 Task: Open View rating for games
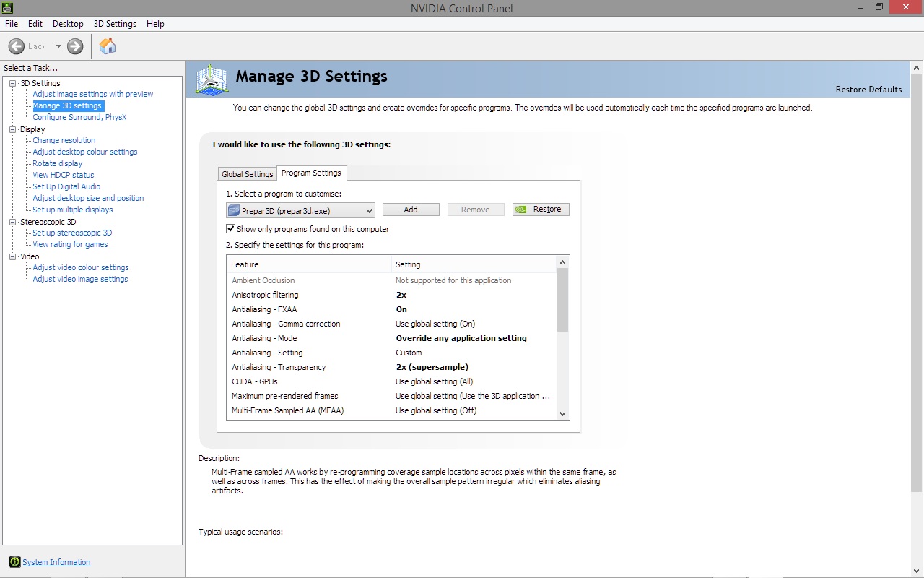[x=70, y=244]
